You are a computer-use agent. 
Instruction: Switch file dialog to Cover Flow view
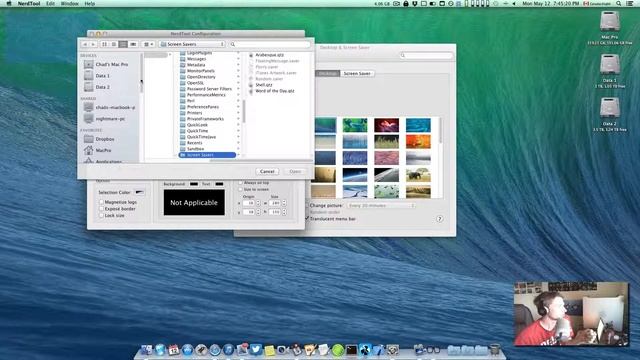133,44
